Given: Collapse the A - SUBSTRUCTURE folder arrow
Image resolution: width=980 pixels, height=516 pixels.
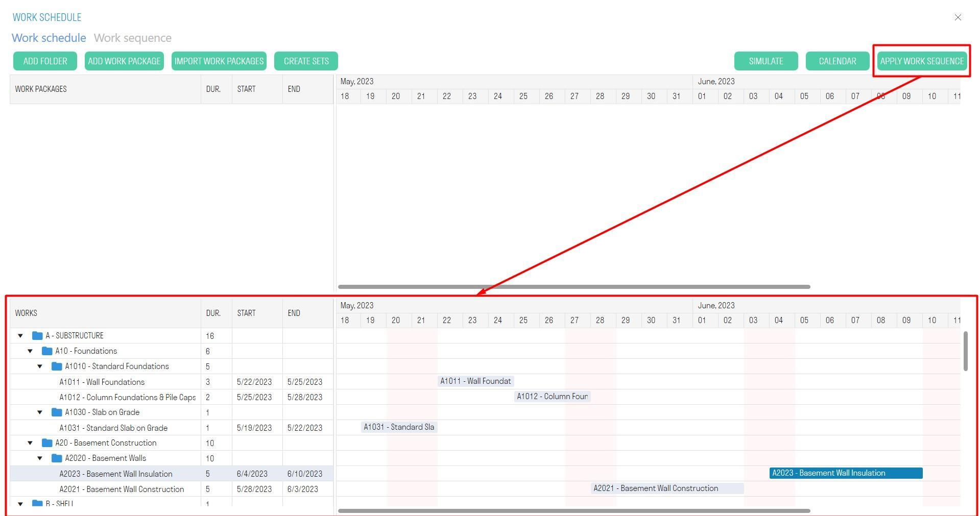Looking at the screenshot, I should coord(20,336).
